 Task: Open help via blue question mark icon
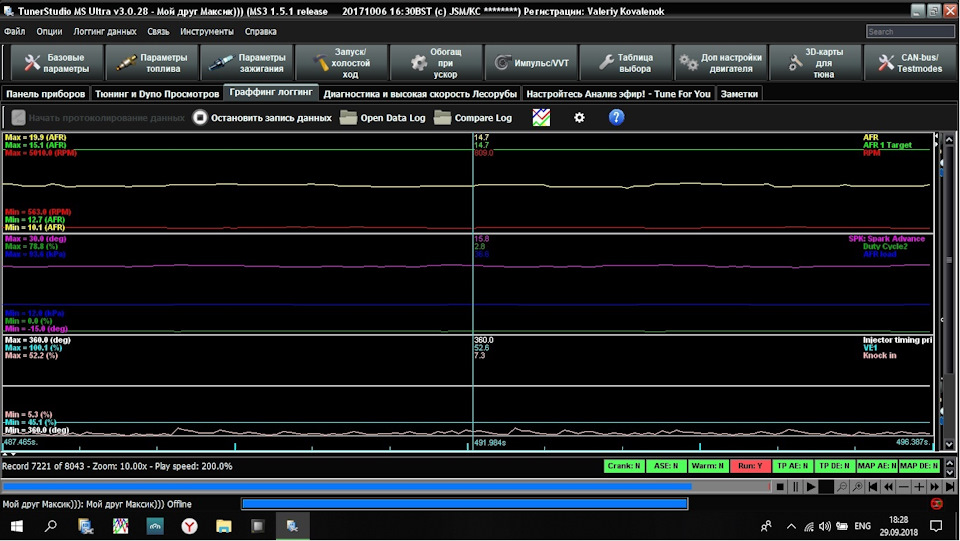(617, 117)
